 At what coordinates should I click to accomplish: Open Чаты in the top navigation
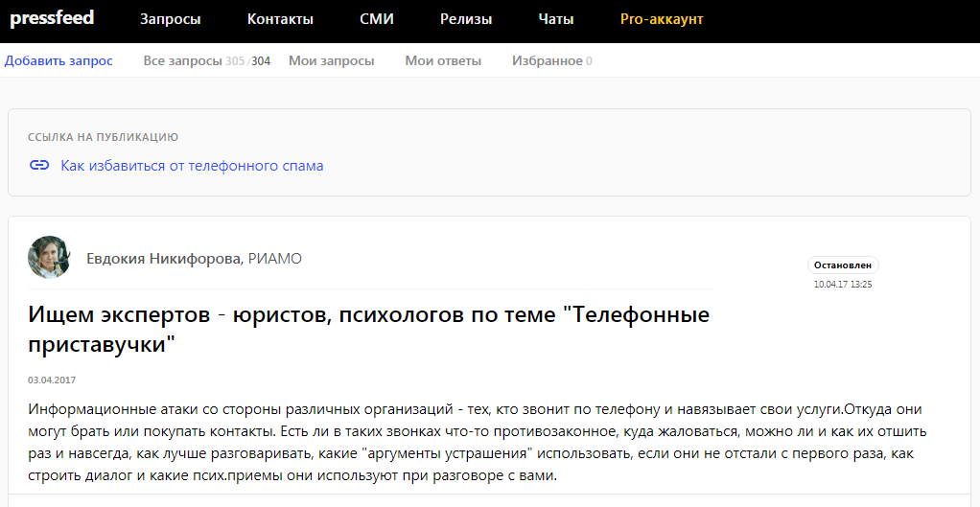tap(556, 19)
